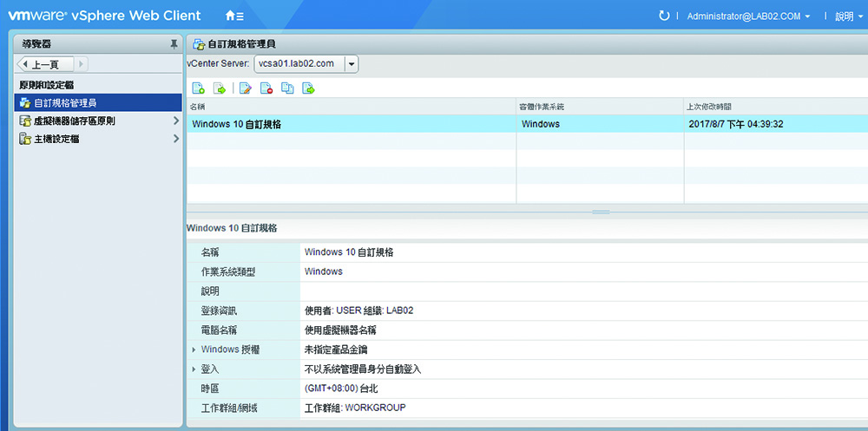Click the 使用者: USER 組織: LAB02 value
Screen dimensions: 868x431
(358, 311)
